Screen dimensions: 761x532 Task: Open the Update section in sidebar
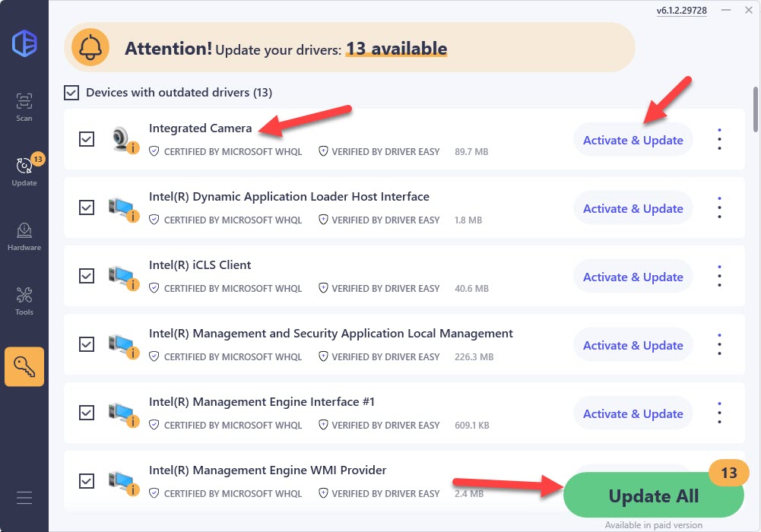click(x=24, y=170)
